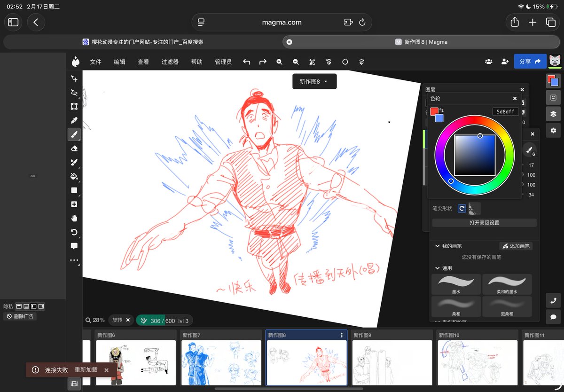Select the paintbrush tool

[x=74, y=135]
